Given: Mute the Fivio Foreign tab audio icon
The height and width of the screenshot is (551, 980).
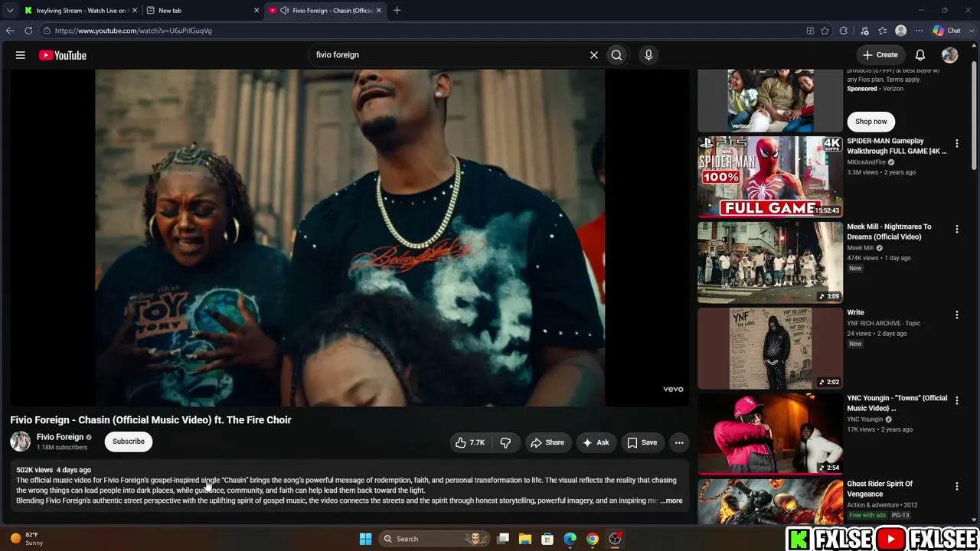Looking at the screenshot, I should (x=285, y=11).
